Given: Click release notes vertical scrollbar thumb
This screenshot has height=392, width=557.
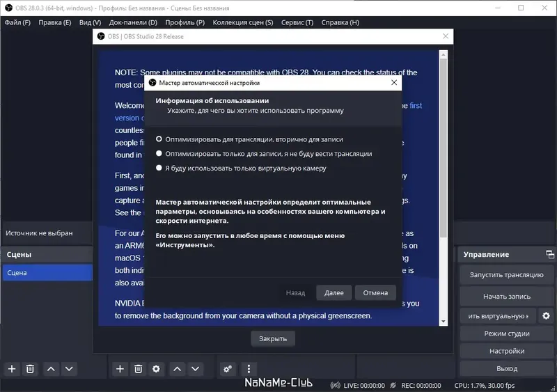Looking at the screenshot, I should click(x=443, y=148).
